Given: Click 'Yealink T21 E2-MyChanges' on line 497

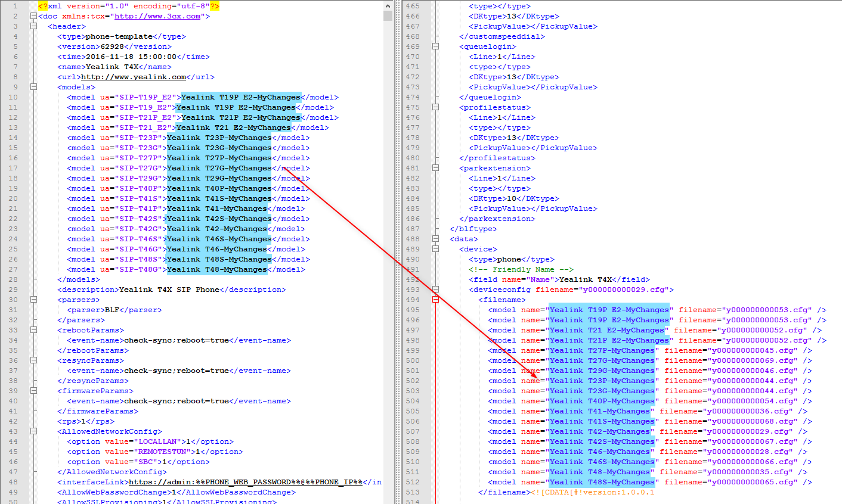Looking at the screenshot, I should (x=607, y=330).
